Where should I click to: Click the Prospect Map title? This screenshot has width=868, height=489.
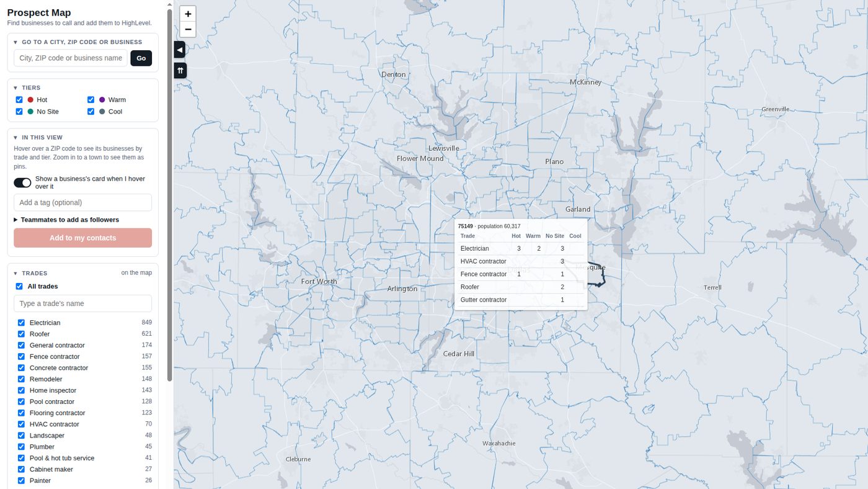pyautogui.click(x=39, y=12)
